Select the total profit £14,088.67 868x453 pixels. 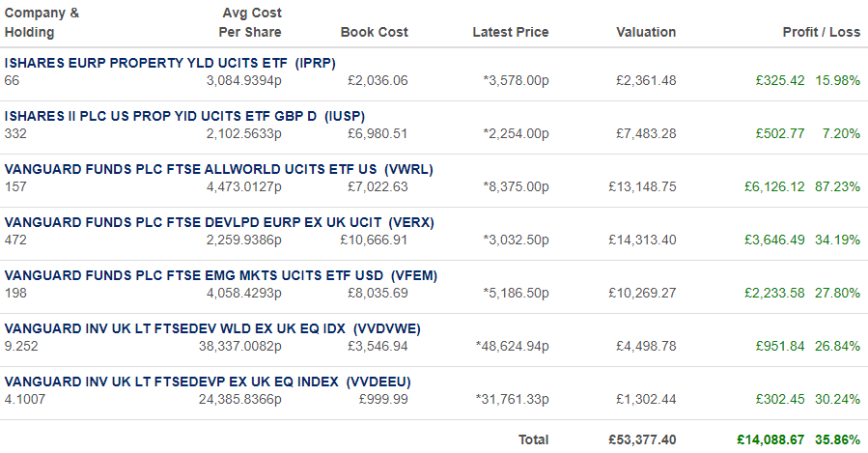770,440
